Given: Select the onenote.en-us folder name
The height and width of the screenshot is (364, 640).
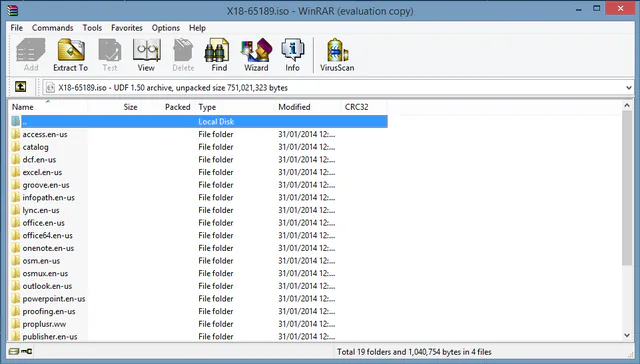Looking at the screenshot, I should point(48,248).
